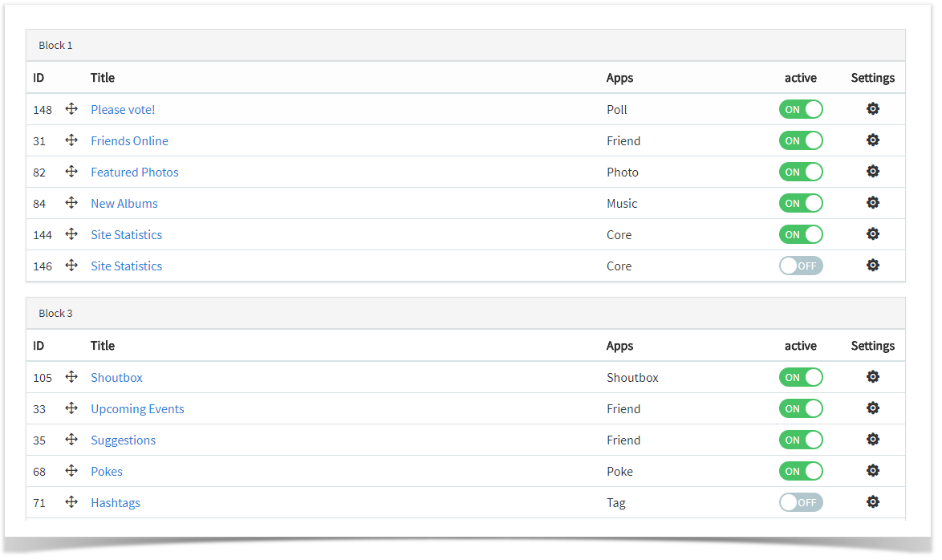942x560 pixels.
Task: Open the Friends Online link
Action: coord(129,140)
